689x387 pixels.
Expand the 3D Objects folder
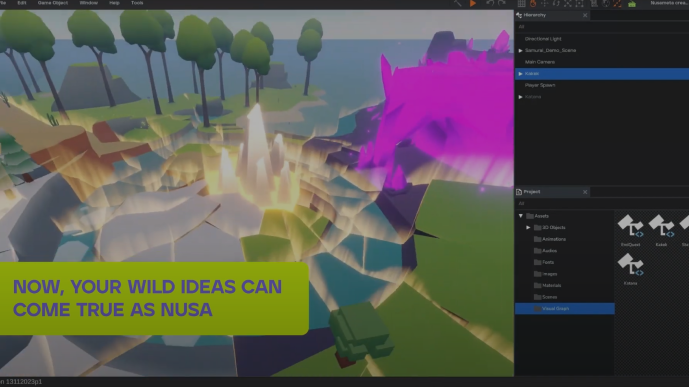(528, 228)
